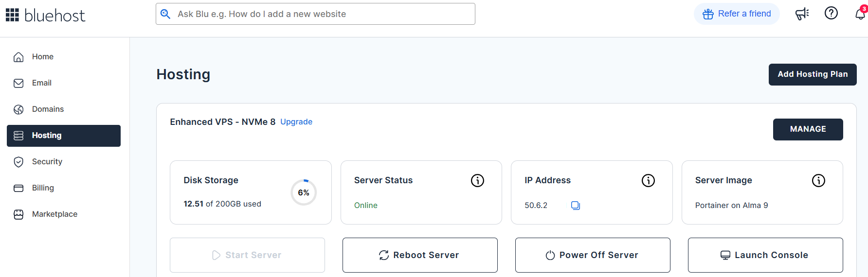This screenshot has height=277, width=868.
Task: Click the Portainer on Alma 9 text
Action: pyautogui.click(x=731, y=206)
